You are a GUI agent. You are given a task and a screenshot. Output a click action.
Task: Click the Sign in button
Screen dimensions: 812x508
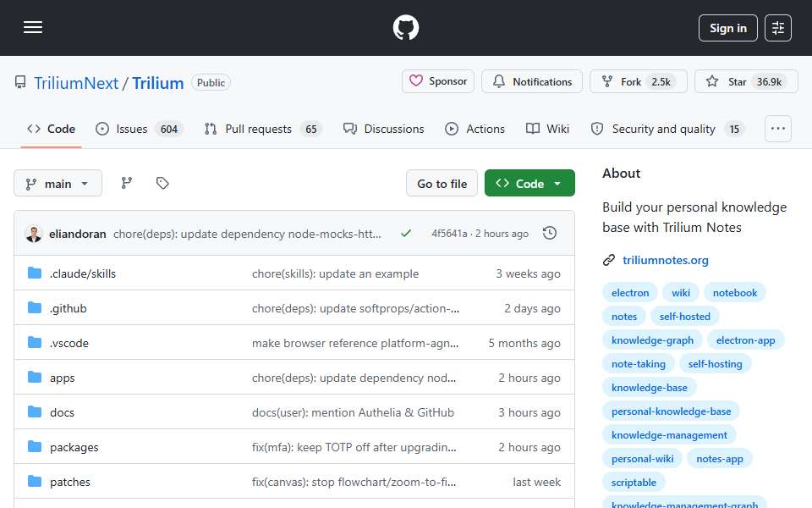pos(727,28)
